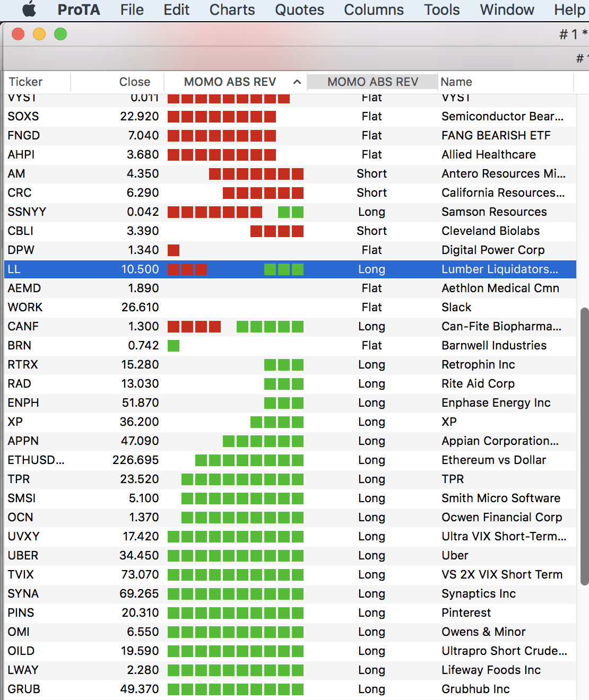
Task: Open the Columns menu
Action: (x=374, y=10)
